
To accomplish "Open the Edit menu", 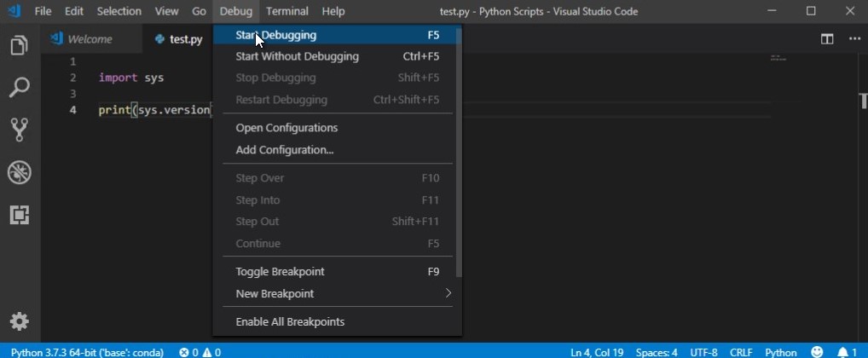I will click(x=73, y=11).
